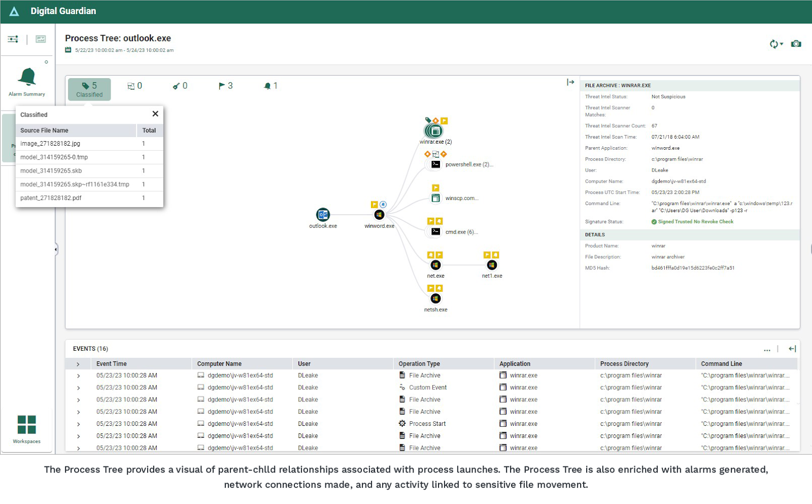Open events more options ellipsis
This screenshot has width=812, height=504.
[767, 349]
